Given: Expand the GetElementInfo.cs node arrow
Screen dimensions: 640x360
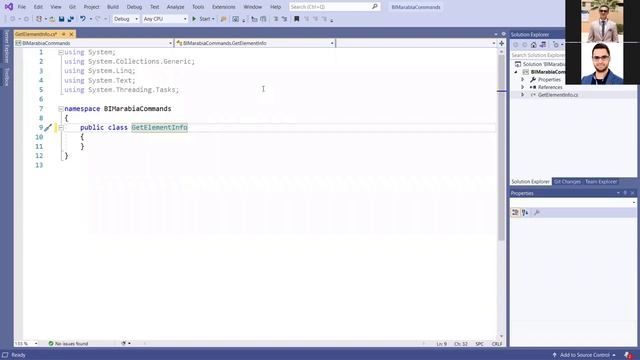Looking at the screenshot, I should (522, 95).
